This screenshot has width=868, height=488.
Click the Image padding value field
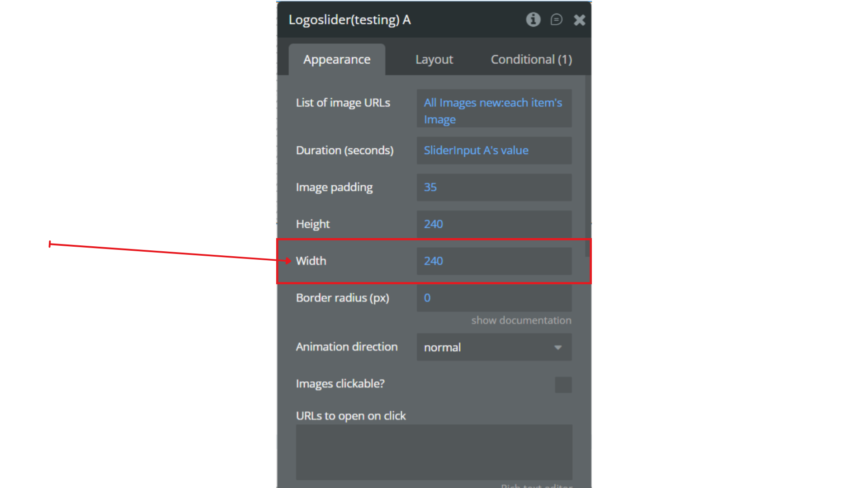click(494, 187)
